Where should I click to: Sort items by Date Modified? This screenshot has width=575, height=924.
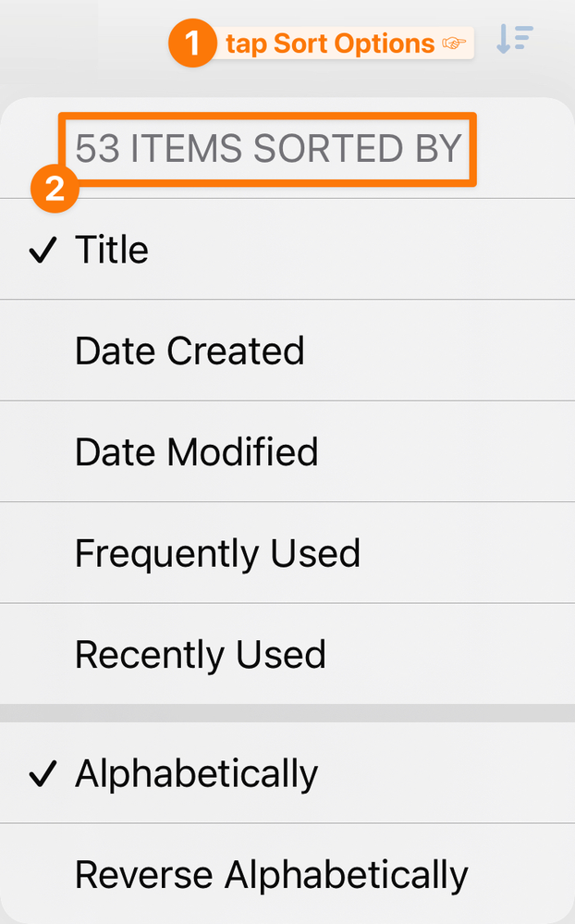(196, 452)
